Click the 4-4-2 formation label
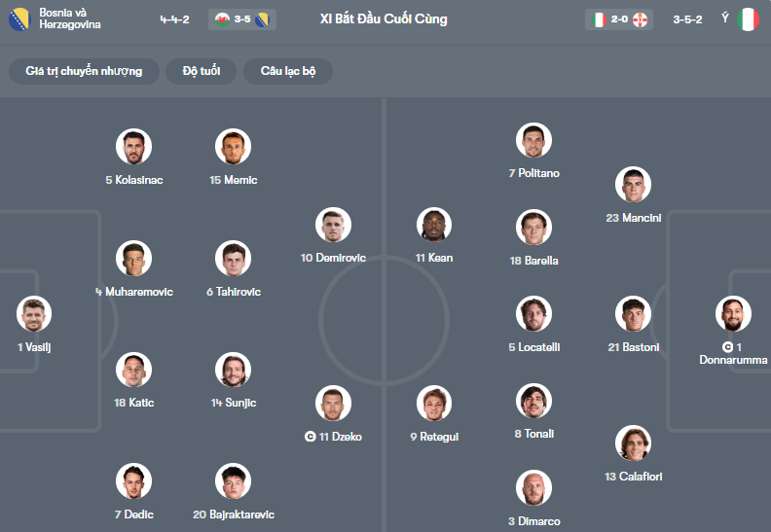The width and height of the screenshot is (771, 532). [x=176, y=19]
